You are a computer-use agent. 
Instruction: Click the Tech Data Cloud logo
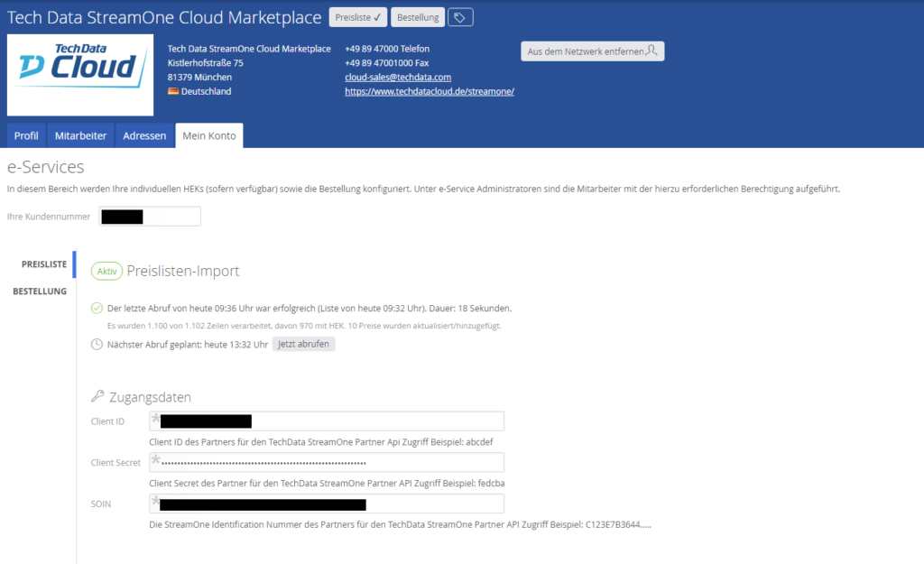point(80,75)
